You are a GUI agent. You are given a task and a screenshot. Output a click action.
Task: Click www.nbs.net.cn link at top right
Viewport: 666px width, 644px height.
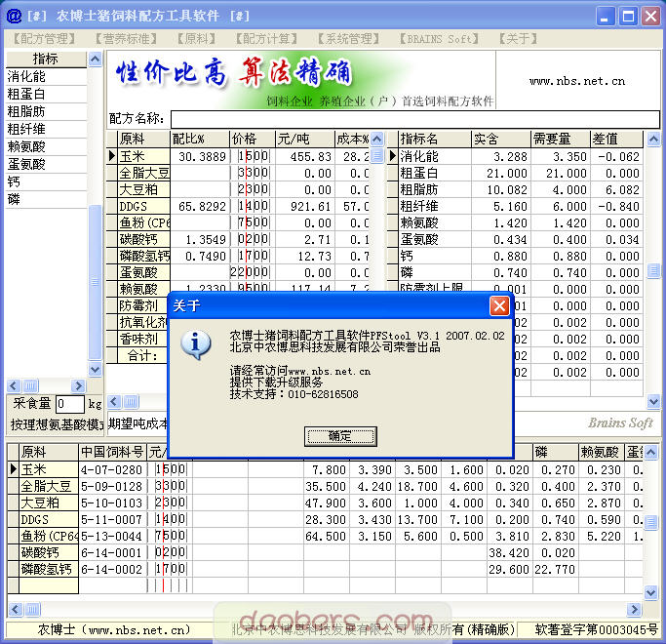click(x=577, y=81)
